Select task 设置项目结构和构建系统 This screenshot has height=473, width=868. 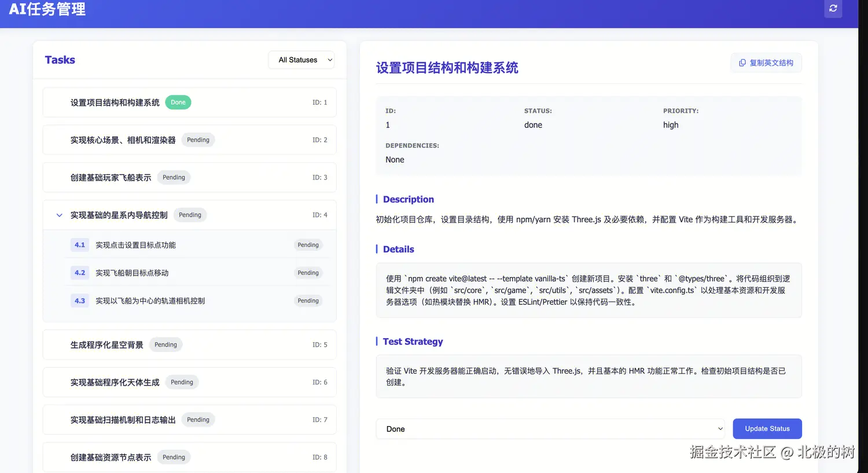[190, 102]
